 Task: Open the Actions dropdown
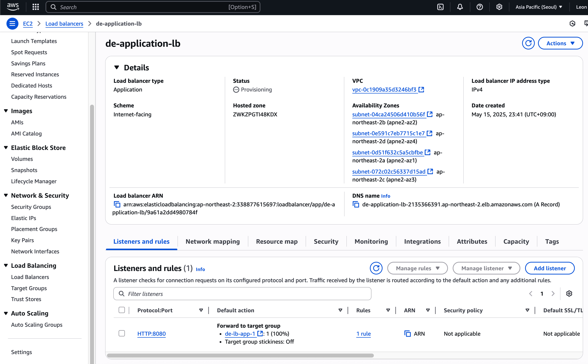[x=560, y=43]
